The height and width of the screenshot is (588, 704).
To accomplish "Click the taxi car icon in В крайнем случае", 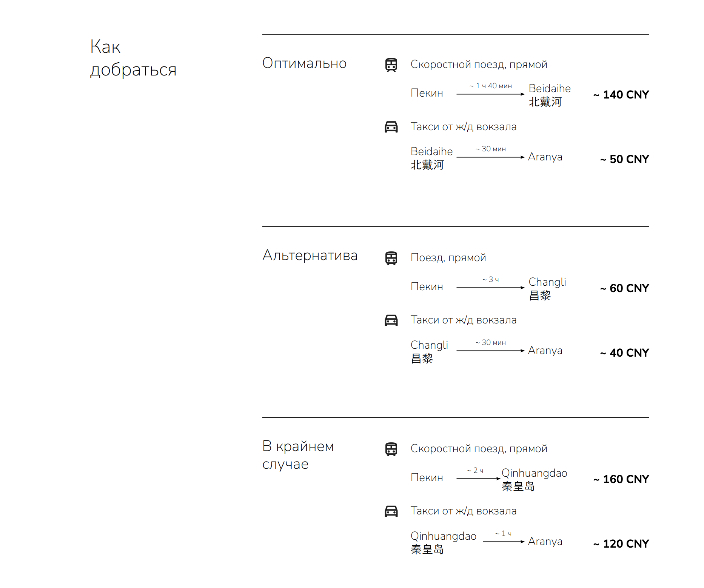I will tap(391, 511).
